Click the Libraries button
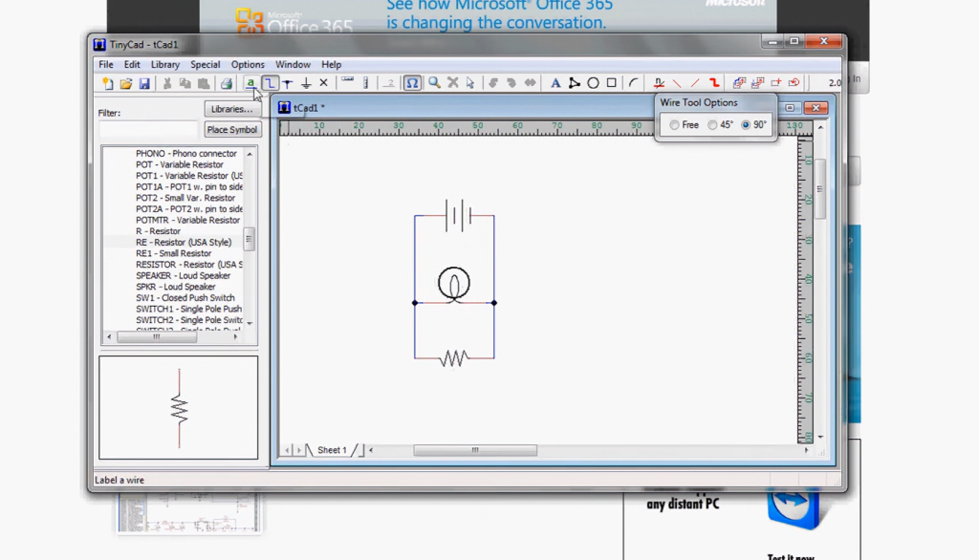 (x=231, y=109)
